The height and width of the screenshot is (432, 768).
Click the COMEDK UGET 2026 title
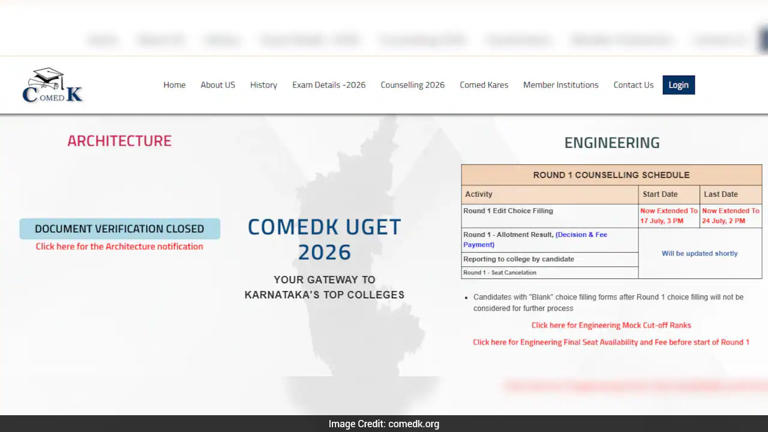coord(324,240)
